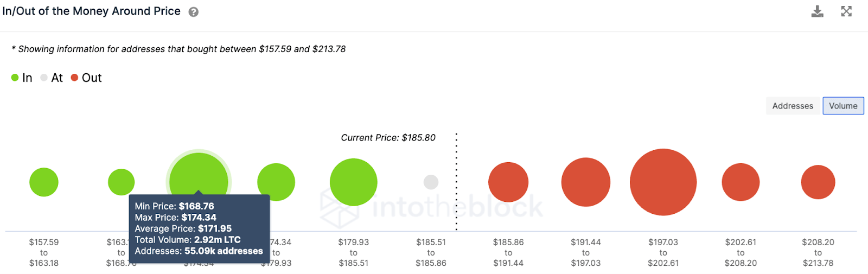Click the small gray bubble at current price

431,182
